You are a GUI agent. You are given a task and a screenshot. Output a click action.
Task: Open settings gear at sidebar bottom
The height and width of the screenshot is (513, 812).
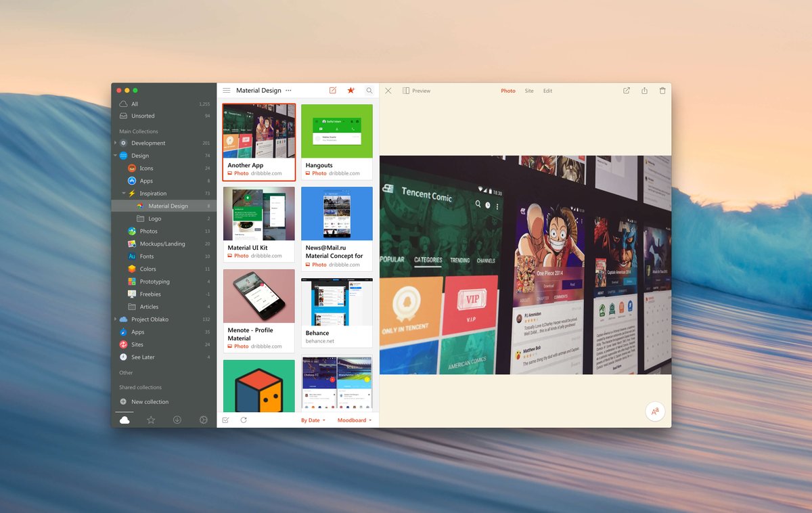204,420
